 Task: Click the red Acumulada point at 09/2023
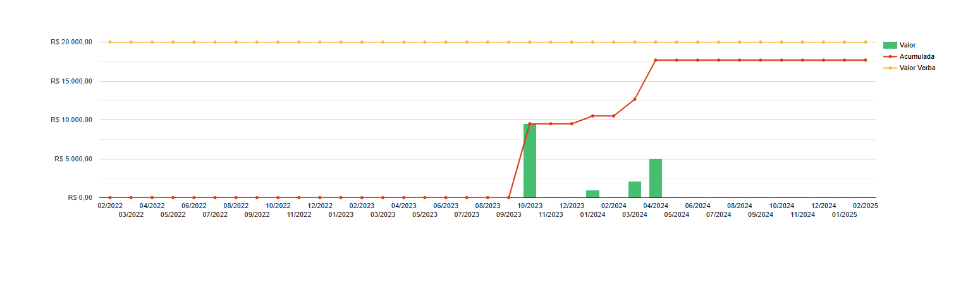tap(509, 197)
